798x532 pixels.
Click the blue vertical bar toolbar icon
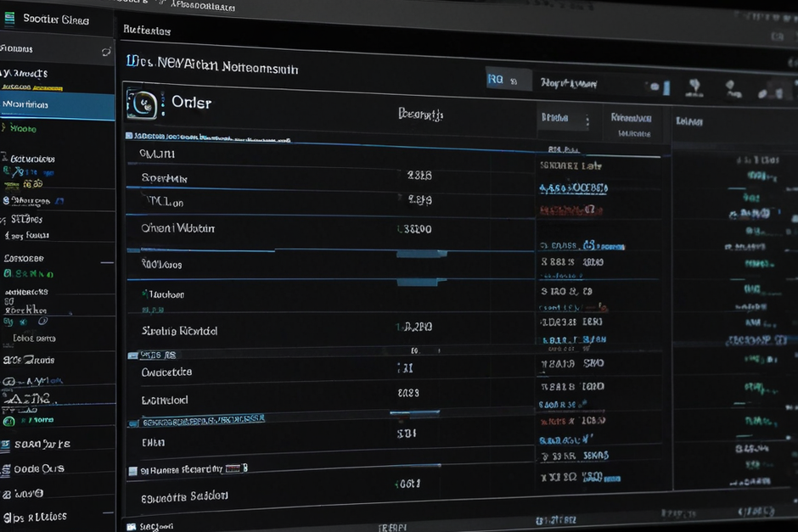666,87
